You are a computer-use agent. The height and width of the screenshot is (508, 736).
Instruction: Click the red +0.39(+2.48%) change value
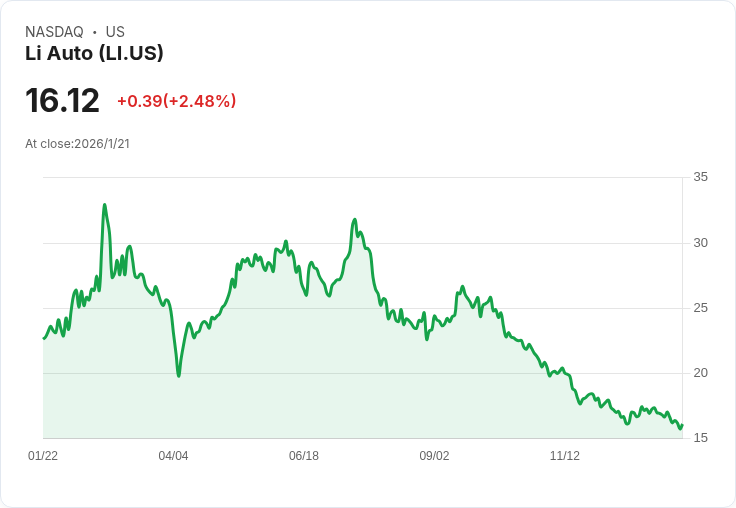pyautogui.click(x=176, y=101)
